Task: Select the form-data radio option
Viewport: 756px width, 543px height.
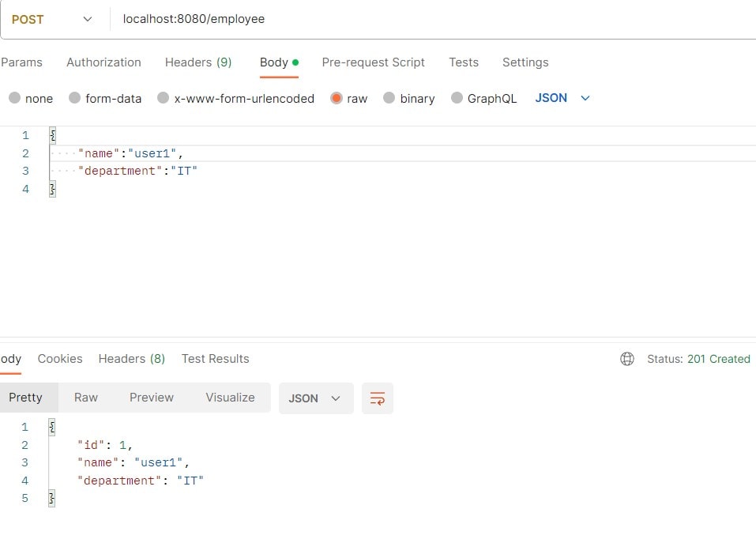Action: [x=75, y=98]
